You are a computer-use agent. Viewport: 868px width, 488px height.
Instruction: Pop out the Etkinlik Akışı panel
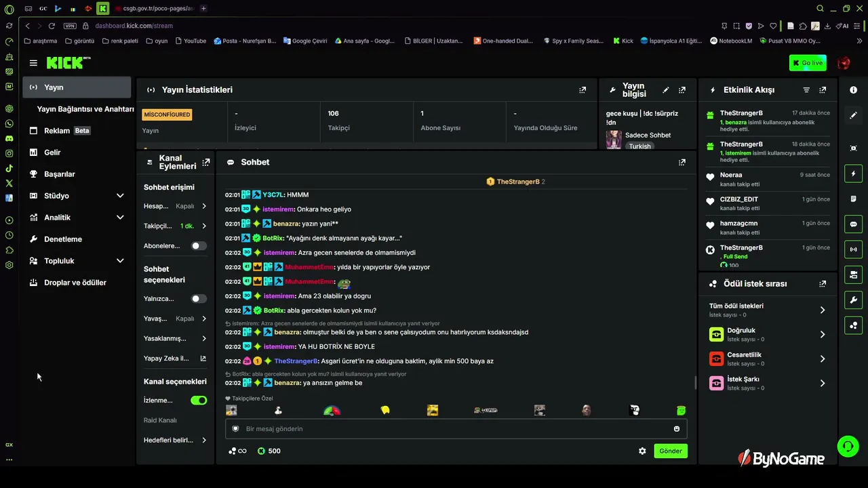(823, 89)
